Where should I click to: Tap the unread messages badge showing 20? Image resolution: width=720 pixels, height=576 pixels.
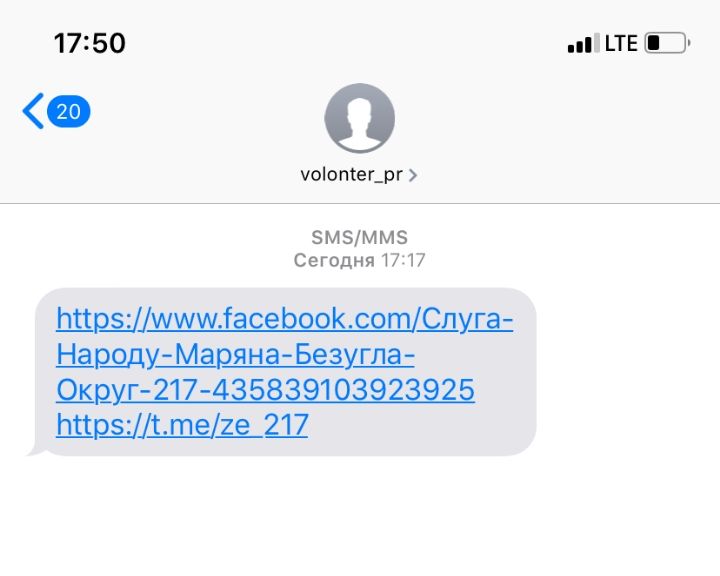69,111
